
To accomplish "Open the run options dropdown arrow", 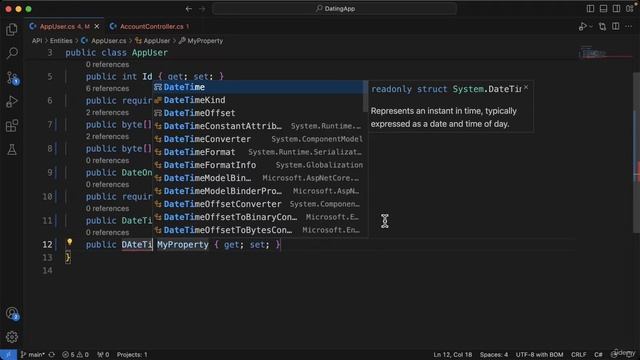I will 591,27.
